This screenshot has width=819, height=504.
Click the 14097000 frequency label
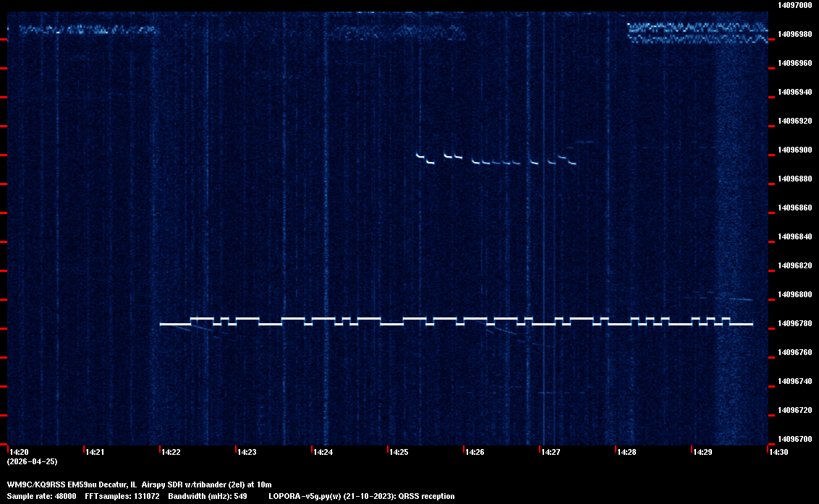(x=794, y=5)
